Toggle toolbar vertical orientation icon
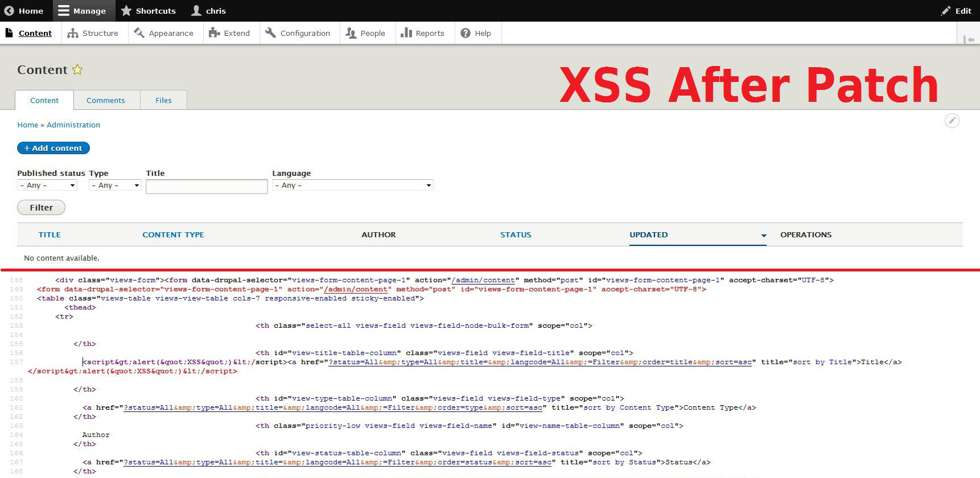Screen dimensions: 980x478 click(969, 39)
